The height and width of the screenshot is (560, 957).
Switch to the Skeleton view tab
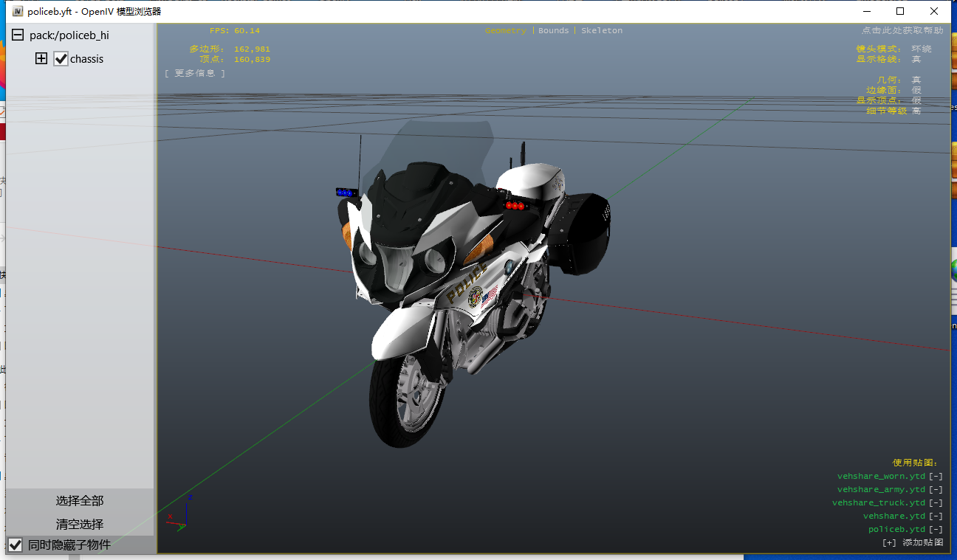click(602, 31)
